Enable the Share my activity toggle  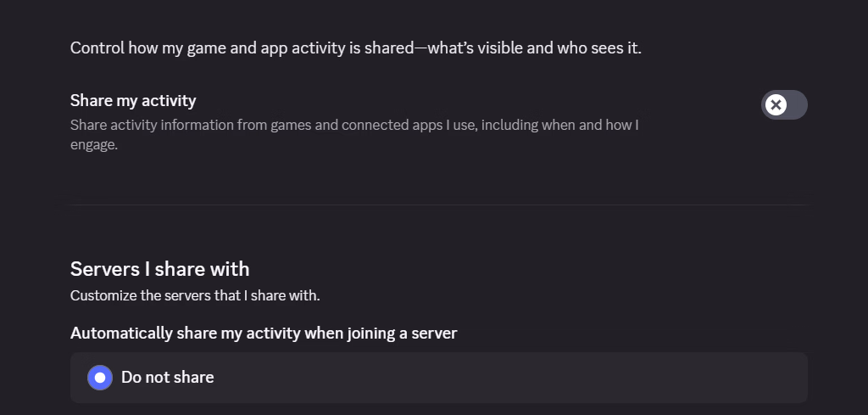point(784,104)
